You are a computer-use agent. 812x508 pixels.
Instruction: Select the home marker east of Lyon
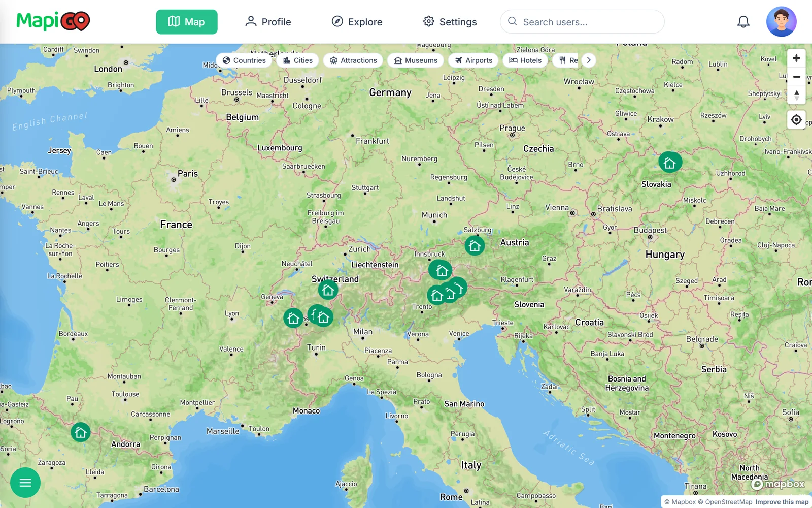click(293, 318)
